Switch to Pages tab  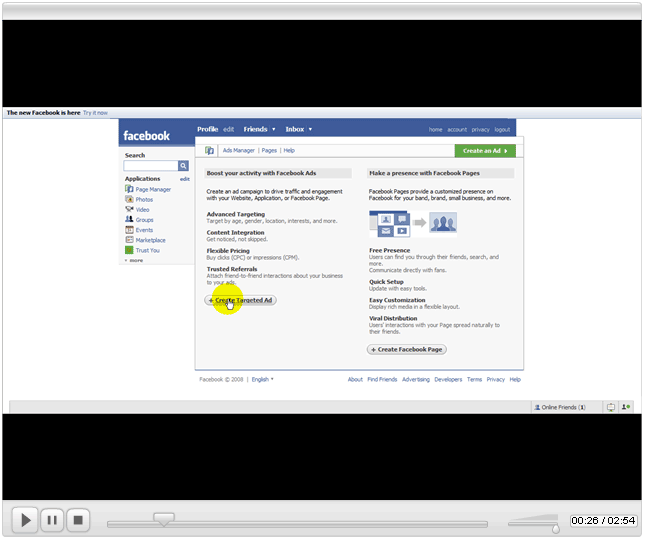(x=271, y=151)
